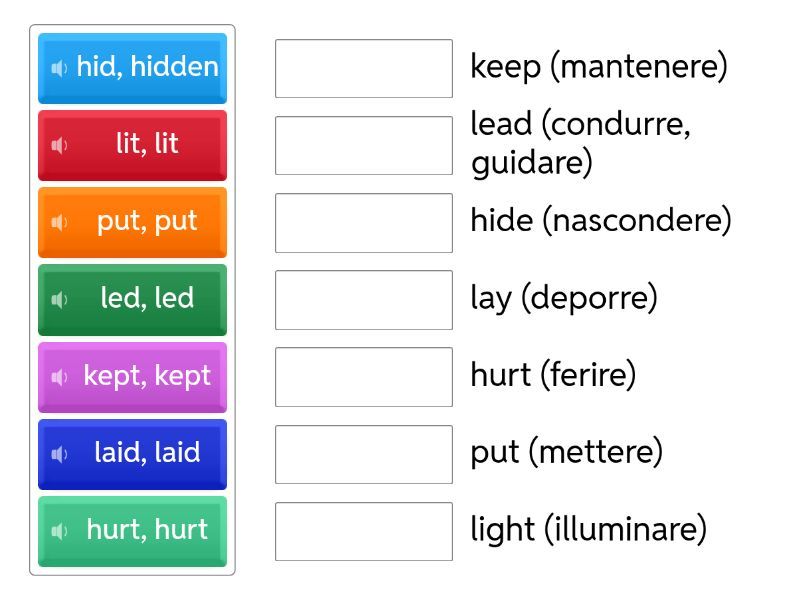Select the blue 'hid, hidden' answer tile
This screenshot has height=600, width=800.
click(x=146, y=68)
